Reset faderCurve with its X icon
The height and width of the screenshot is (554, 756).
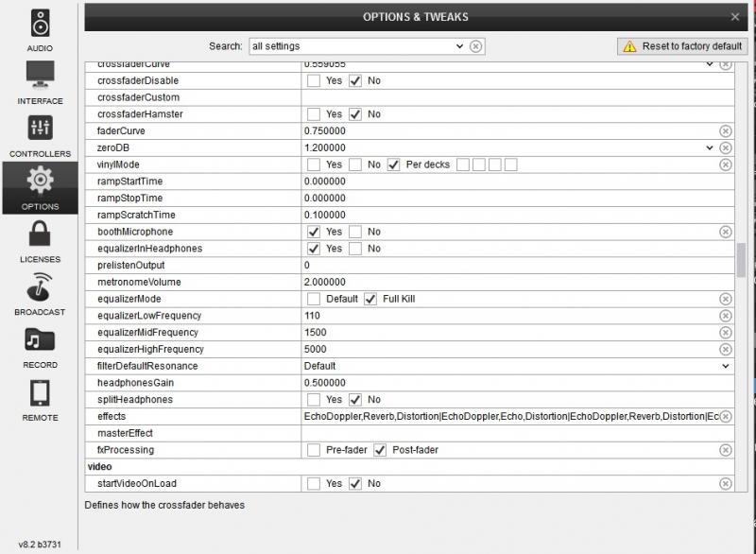[x=725, y=131]
